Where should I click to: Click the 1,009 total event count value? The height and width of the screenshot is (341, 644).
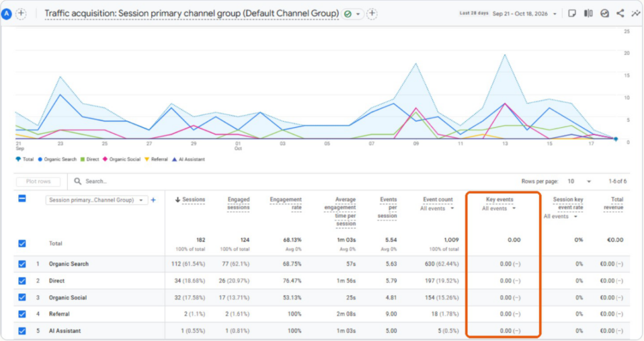[x=451, y=240]
